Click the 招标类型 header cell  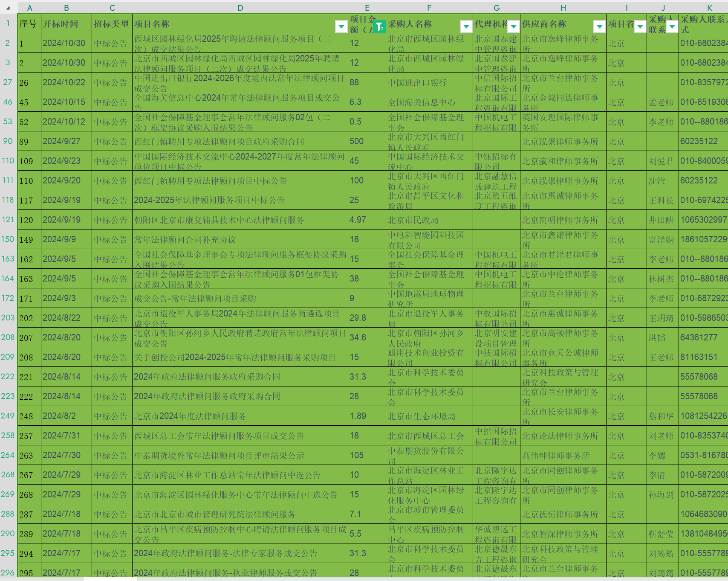click(x=112, y=24)
